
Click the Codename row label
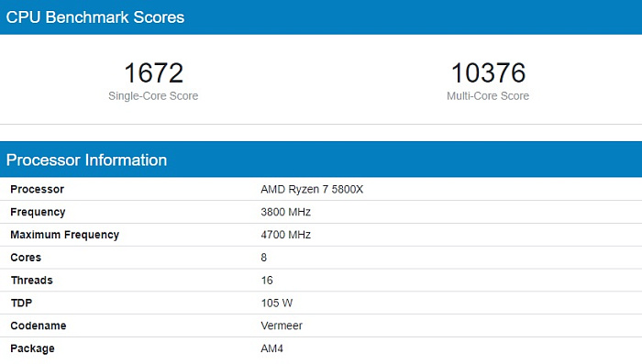coord(39,325)
